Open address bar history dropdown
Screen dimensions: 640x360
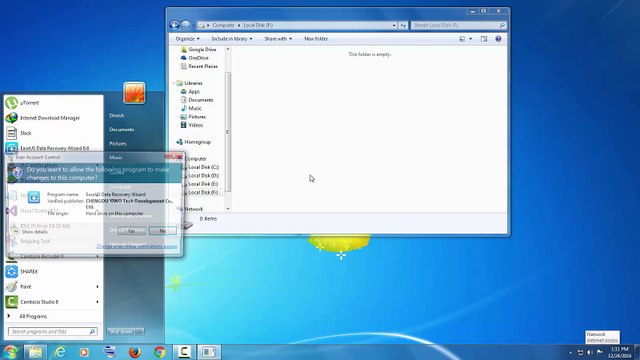394,25
